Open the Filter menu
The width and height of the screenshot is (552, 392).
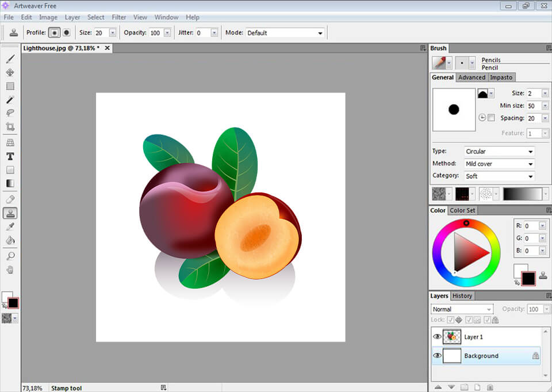118,17
